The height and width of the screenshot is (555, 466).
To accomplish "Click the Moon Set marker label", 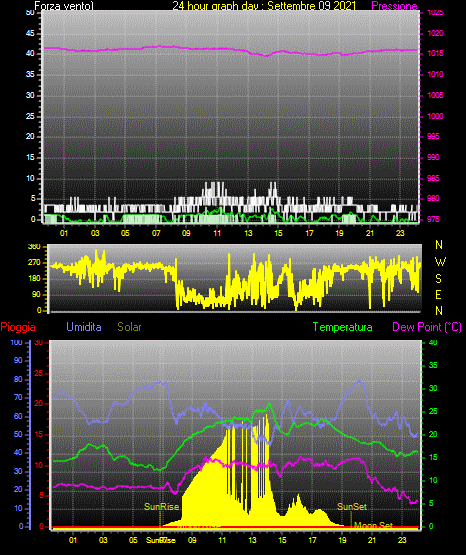I will (x=373, y=525).
